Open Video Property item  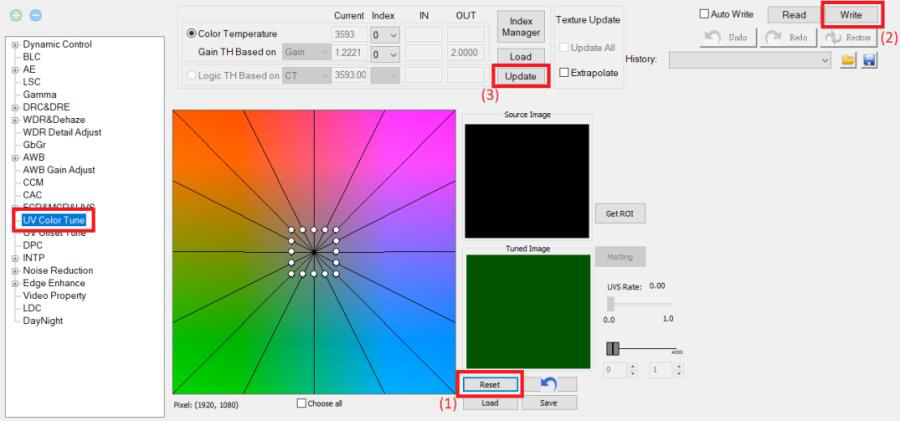tap(55, 296)
